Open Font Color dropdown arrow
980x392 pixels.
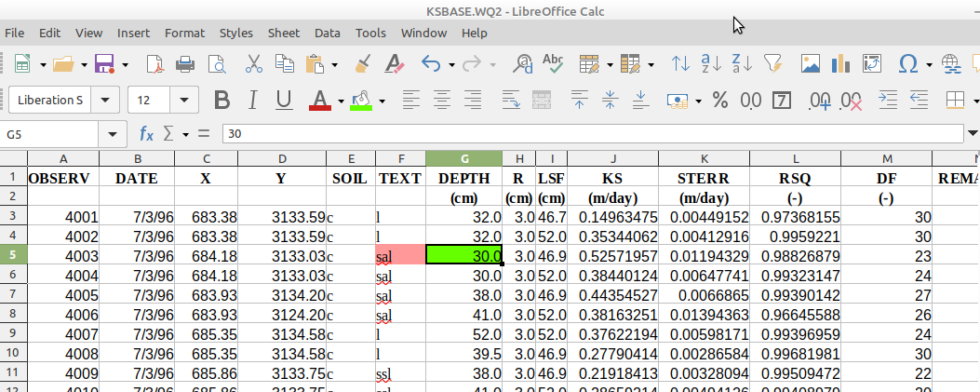(341, 101)
